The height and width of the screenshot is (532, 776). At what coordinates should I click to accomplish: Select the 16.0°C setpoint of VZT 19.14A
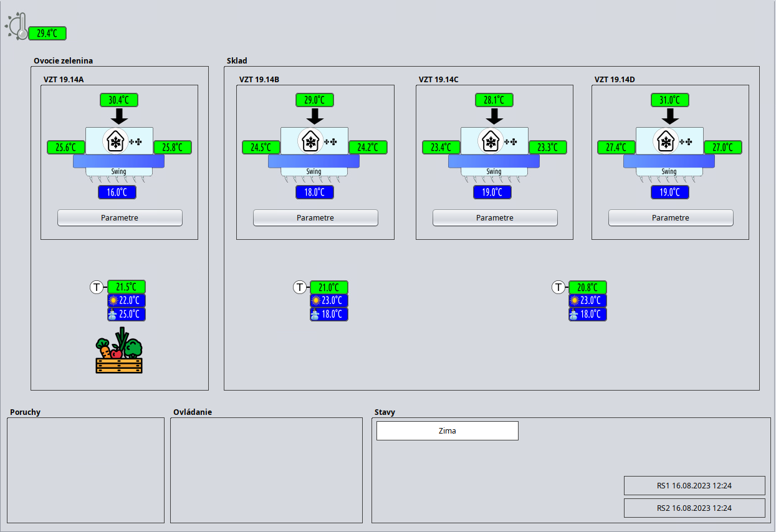point(117,192)
